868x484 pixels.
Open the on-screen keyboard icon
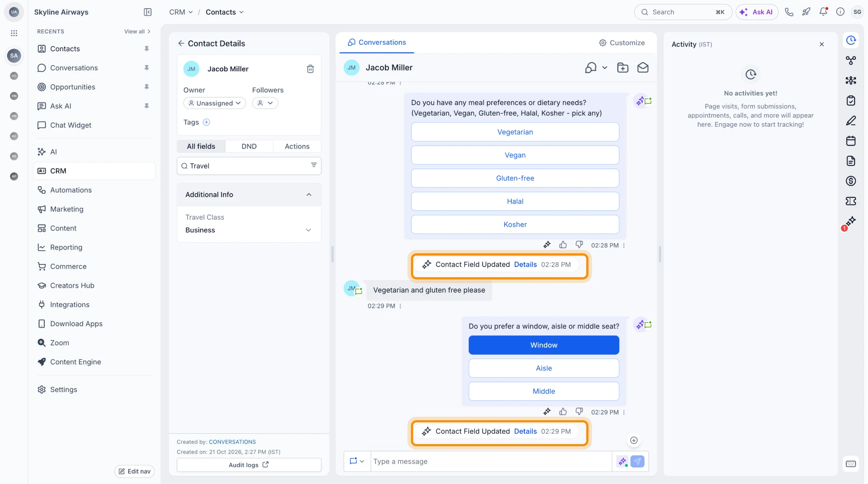(x=851, y=464)
